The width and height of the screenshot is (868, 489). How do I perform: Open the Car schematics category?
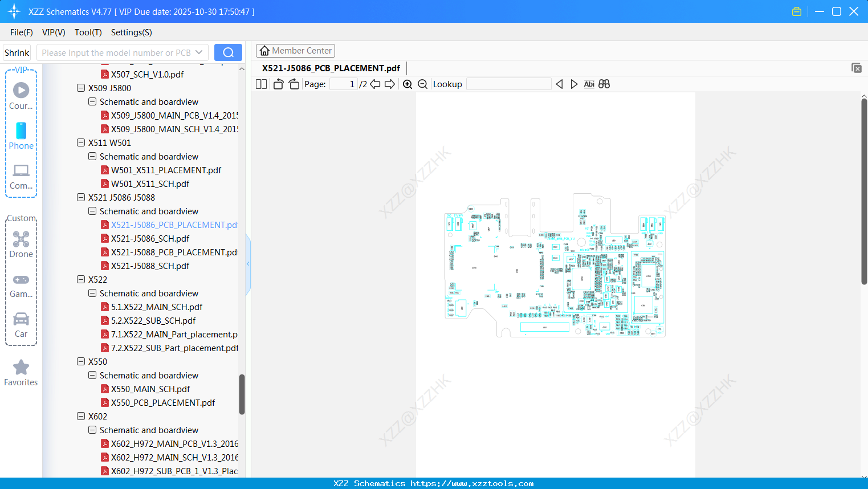21,324
